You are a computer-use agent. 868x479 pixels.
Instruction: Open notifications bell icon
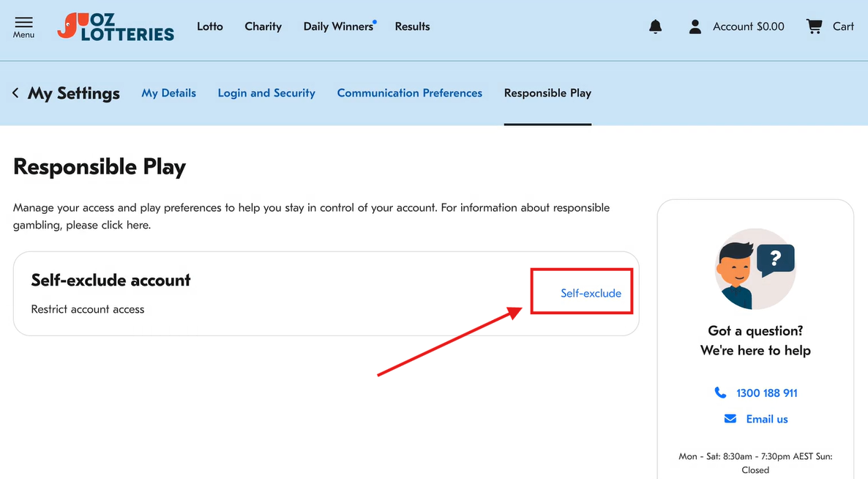656,26
